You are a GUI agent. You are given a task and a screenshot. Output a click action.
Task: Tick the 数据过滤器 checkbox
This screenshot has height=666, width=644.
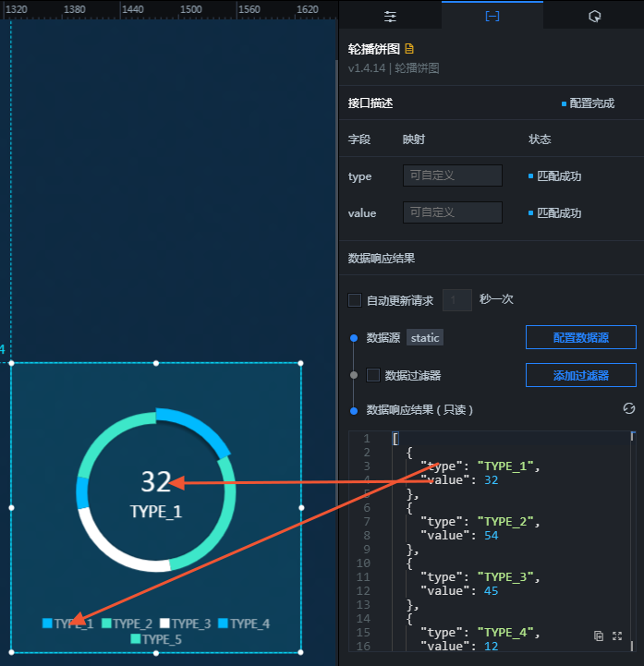click(373, 375)
